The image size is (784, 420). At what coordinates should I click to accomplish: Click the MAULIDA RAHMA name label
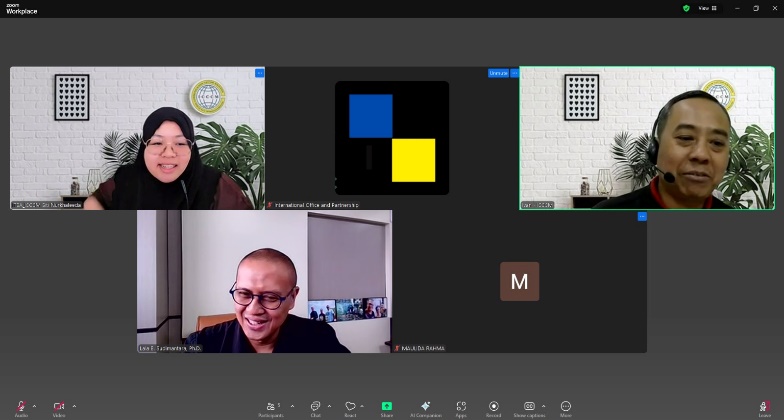[x=423, y=348]
